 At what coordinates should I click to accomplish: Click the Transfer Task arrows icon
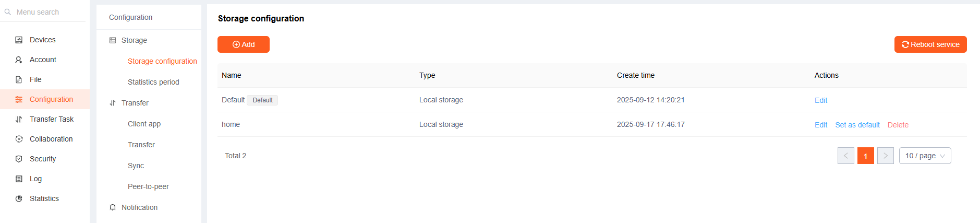19,119
